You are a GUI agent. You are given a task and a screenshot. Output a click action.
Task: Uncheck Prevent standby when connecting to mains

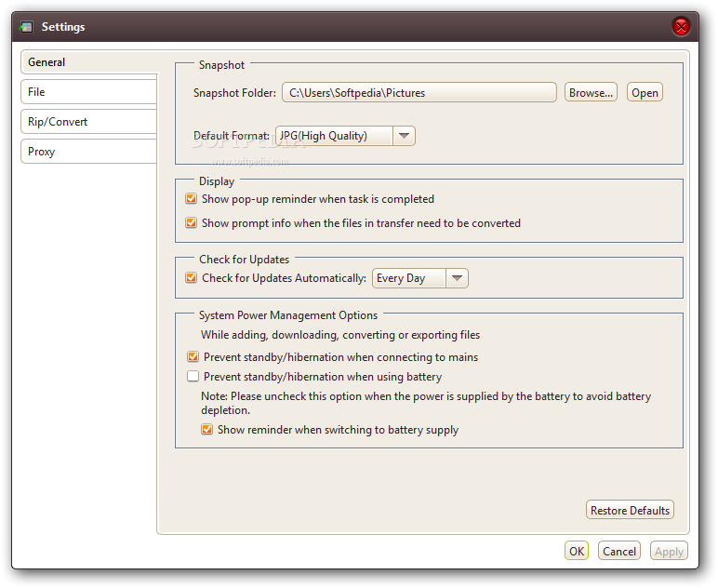pos(193,356)
